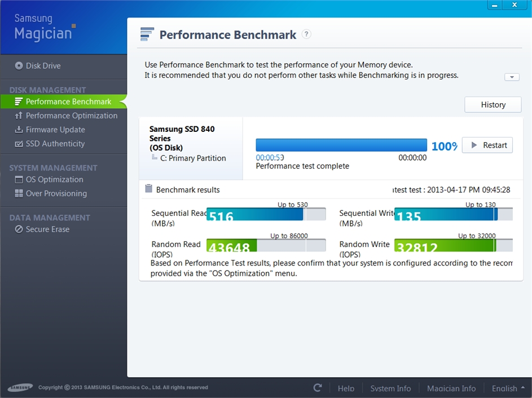Click the OS Optimization window icon
Image resolution: width=532 pixels, height=398 pixels.
point(19,179)
